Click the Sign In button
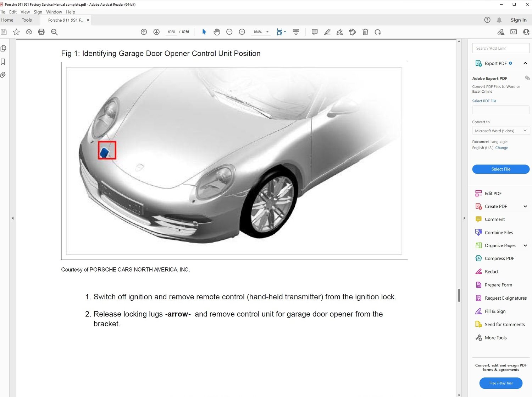Viewport: 532px width, 397px height. click(519, 20)
